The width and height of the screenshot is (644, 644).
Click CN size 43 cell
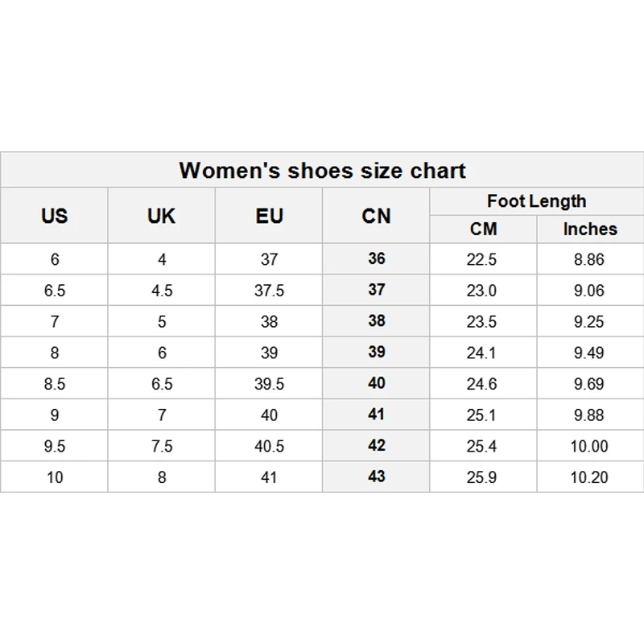pos(376,477)
